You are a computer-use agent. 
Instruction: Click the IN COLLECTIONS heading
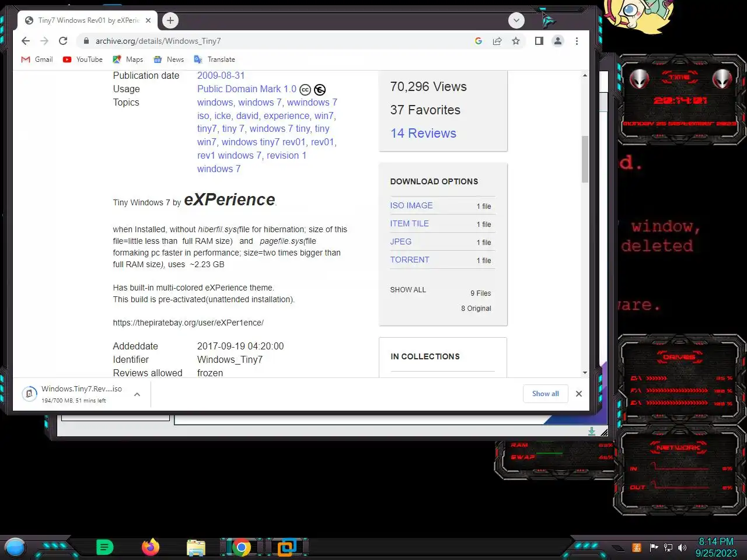coord(425,356)
